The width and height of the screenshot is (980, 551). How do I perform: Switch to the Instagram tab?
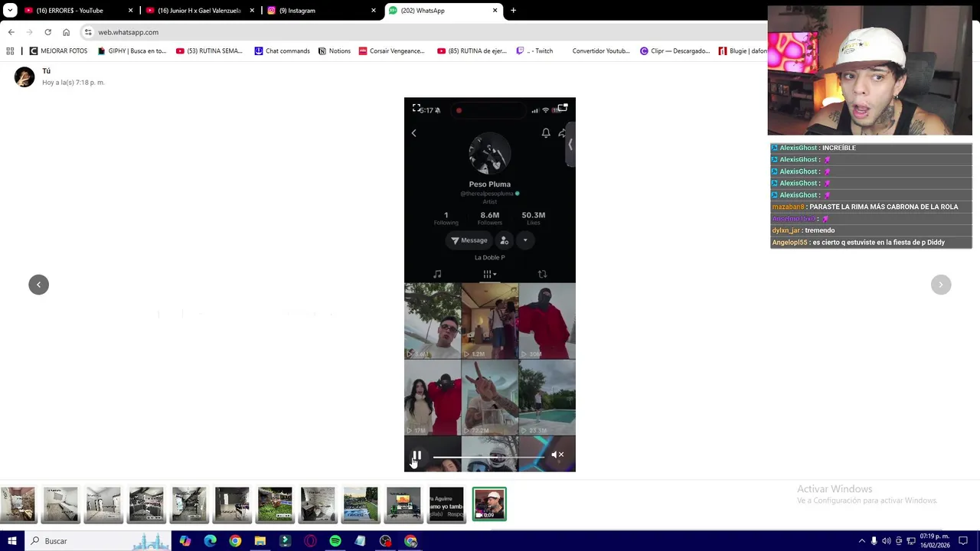point(320,11)
